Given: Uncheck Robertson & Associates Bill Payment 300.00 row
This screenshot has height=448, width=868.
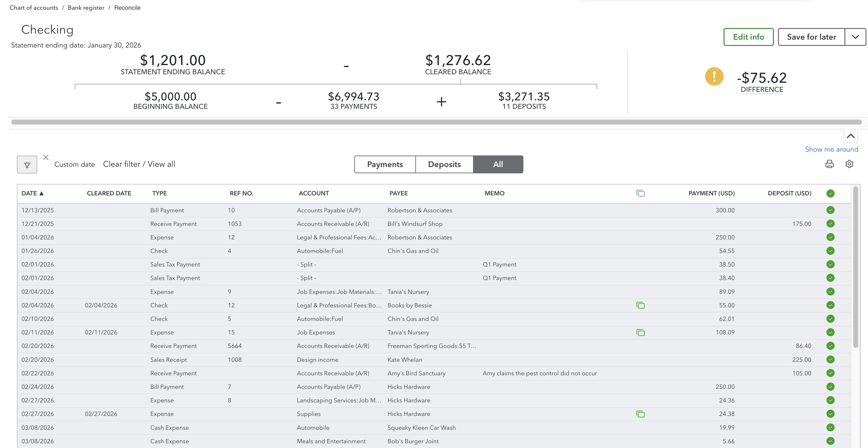Looking at the screenshot, I should pos(830,210).
